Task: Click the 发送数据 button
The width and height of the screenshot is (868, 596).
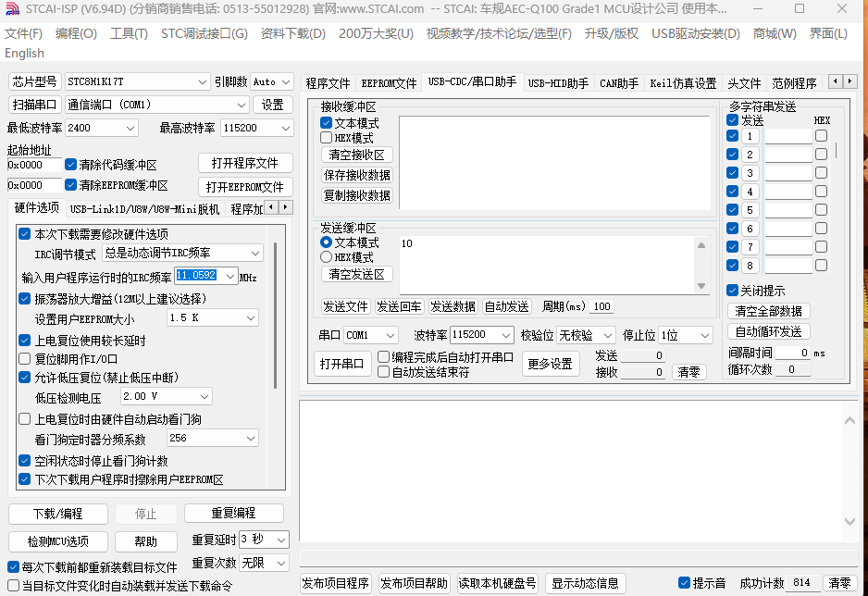Action: pos(453,306)
